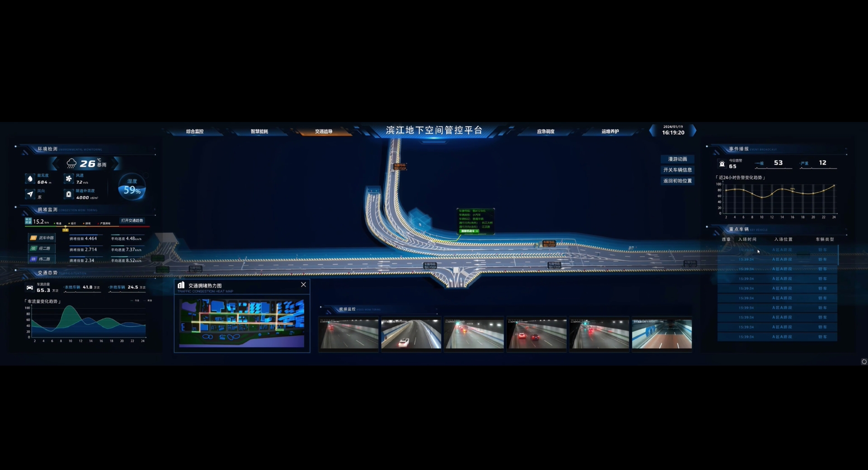Close the 交通拥堵热力图 popup
The image size is (868, 470).
pos(303,285)
